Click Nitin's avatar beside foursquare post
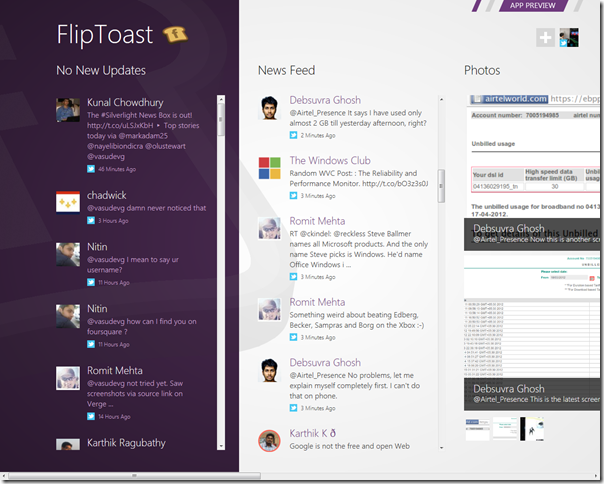 (x=68, y=316)
